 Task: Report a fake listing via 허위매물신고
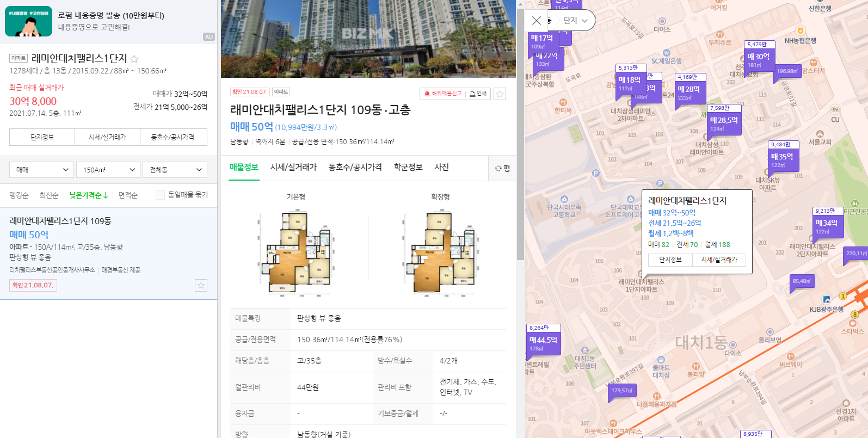tap(442, 94)
